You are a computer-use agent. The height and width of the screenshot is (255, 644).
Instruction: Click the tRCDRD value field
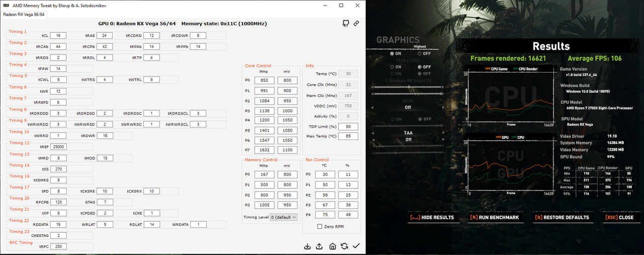pos(151,36)
